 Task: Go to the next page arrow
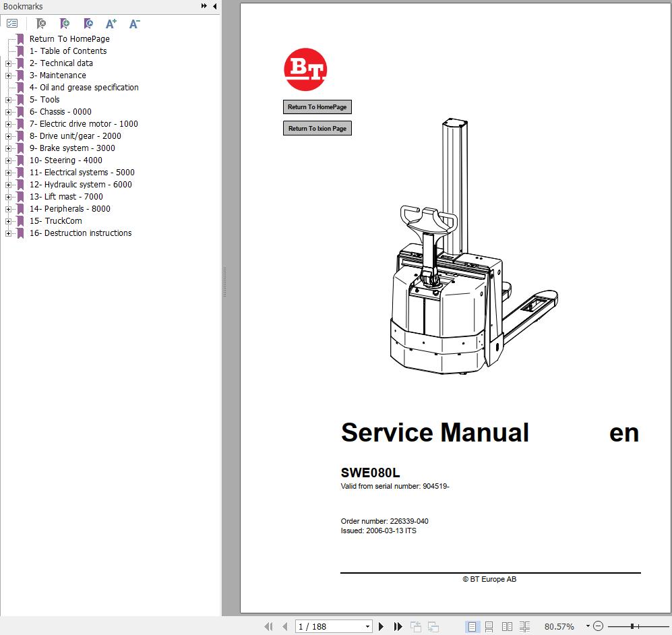(x=381, y=626)
